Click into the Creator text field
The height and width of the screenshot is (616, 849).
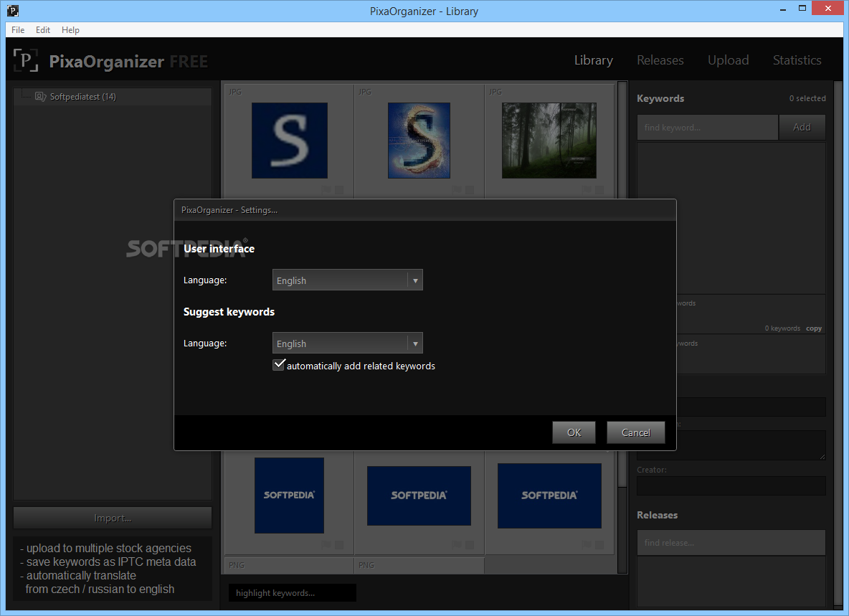731,485
